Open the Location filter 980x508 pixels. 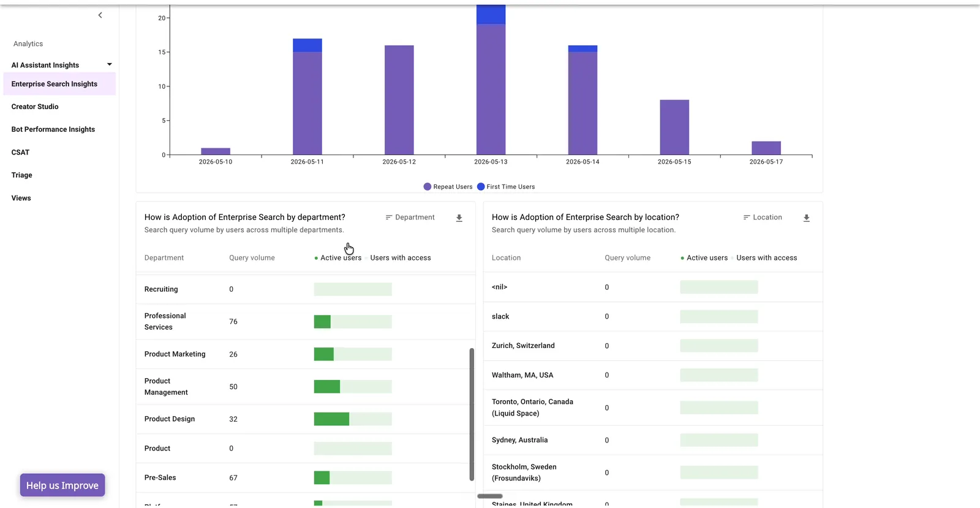[x=763, y=218]
